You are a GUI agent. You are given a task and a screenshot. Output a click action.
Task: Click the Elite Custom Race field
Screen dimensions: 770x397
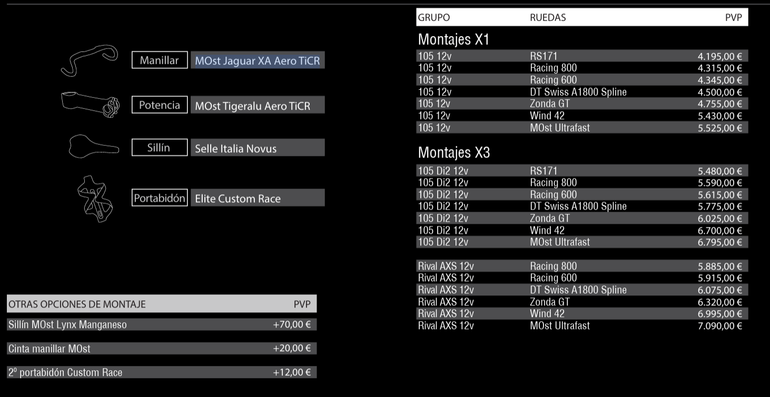click(x=257, y=198)
